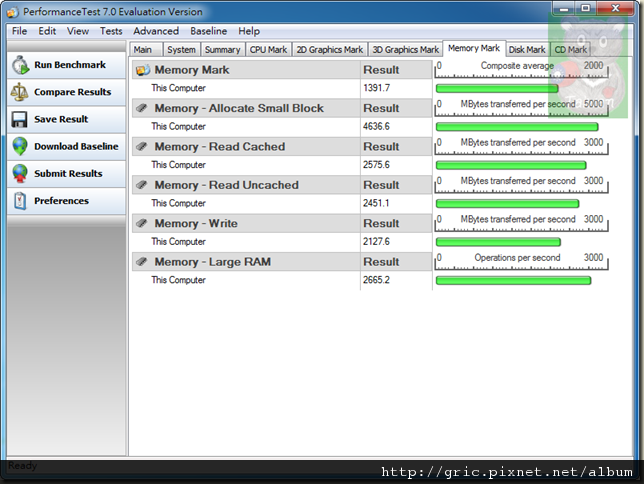Switch to the Disk Mark tab

coord(527,50)
